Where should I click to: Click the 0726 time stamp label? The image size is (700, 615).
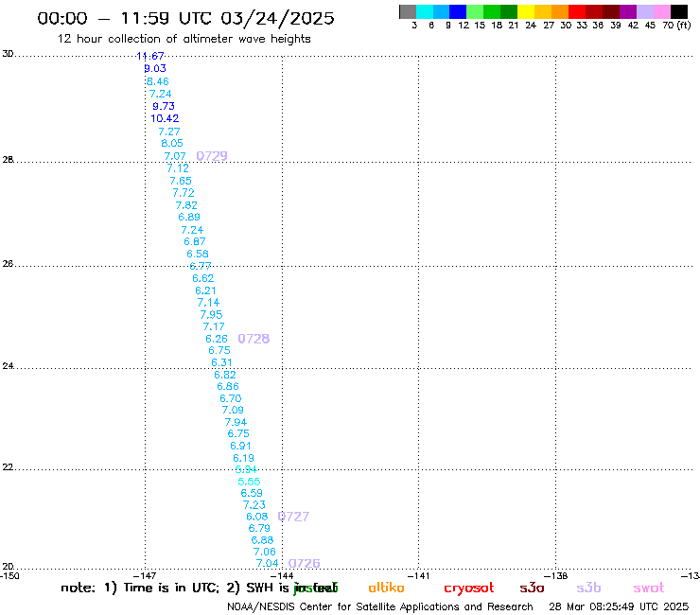304,563
